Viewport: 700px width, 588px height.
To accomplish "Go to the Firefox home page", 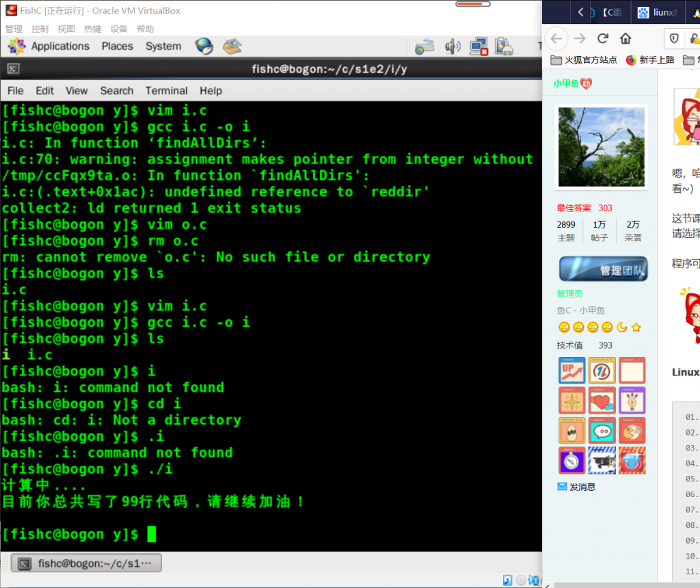I will (625, 38).
